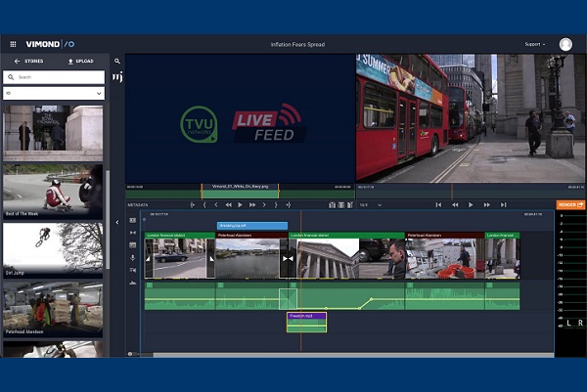Select the audio waveform tool icon
This screenshot has width=587, height=392.
point(133,283)
